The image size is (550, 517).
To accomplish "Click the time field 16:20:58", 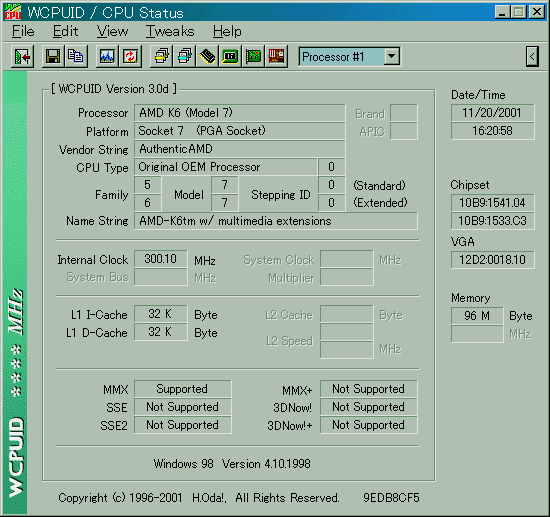I will (x=492, y=131).
